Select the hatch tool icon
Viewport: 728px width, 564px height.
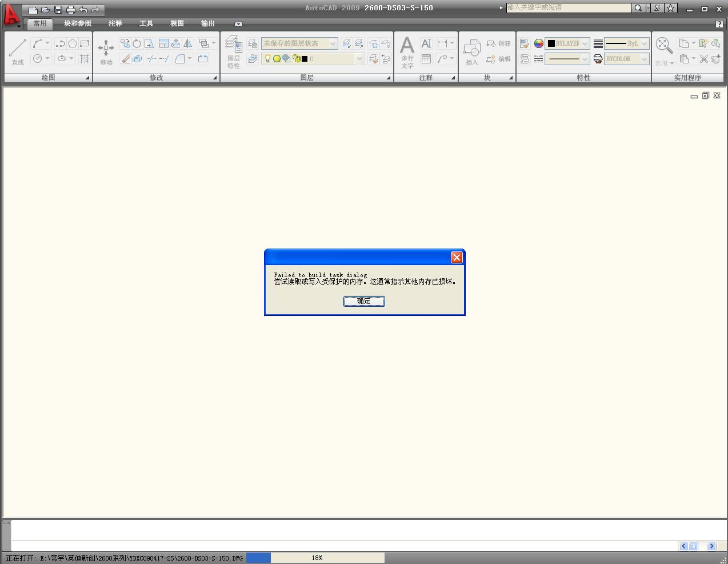tap(85, 58)
